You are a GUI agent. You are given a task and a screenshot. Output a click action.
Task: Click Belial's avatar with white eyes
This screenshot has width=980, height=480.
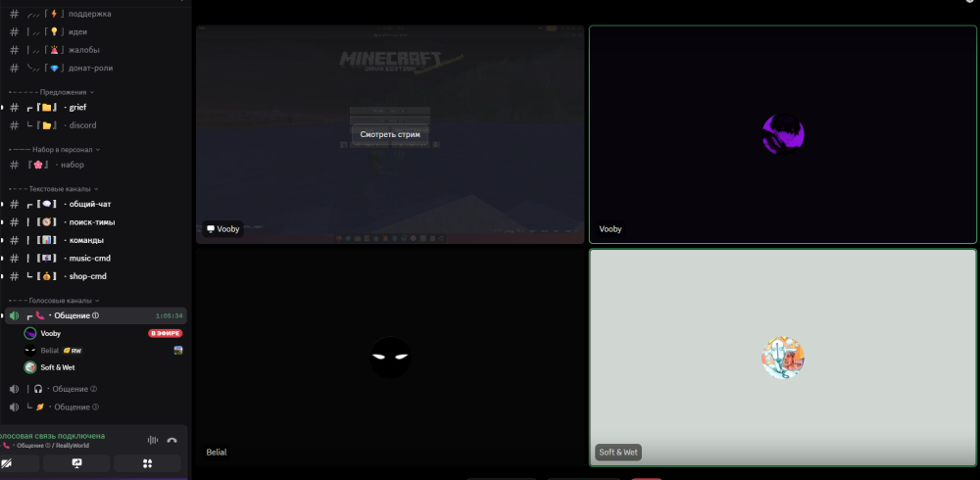[390, 358]
